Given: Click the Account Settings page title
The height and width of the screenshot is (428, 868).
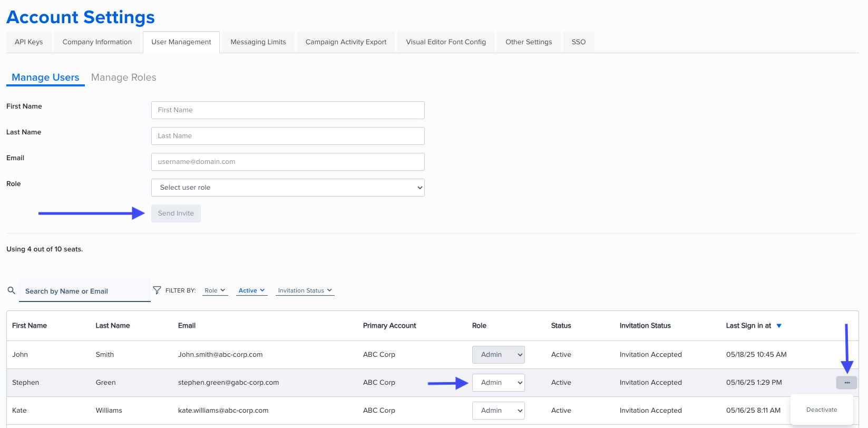Looking at the screenshot, I should click(81, 17).
